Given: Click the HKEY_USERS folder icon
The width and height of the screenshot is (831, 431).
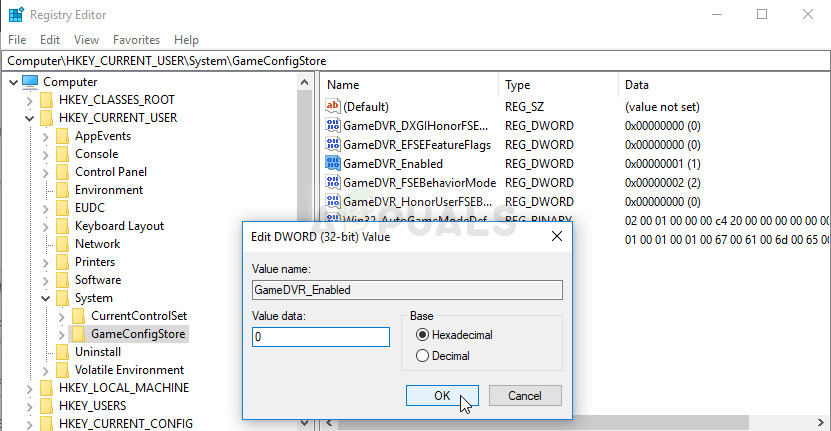Looking at the screenshot, I should [47, 406].
